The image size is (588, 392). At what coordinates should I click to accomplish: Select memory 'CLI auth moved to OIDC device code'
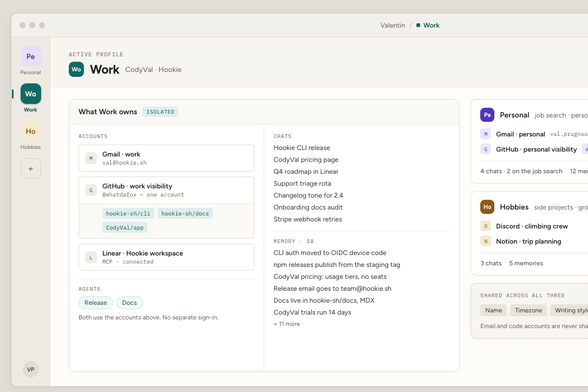pyautogui.click(x=330, y=253)
